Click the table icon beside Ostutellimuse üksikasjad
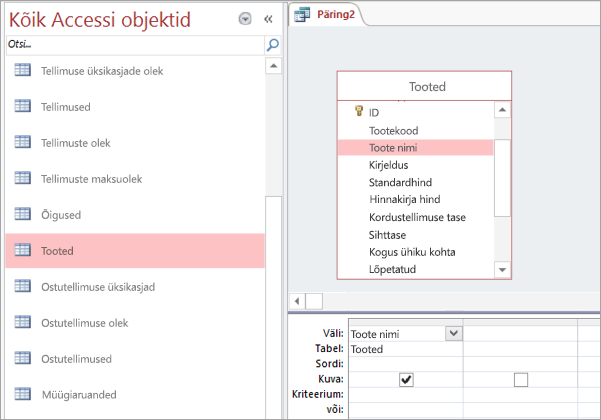601x420 pixels. (x=23, y=286)
